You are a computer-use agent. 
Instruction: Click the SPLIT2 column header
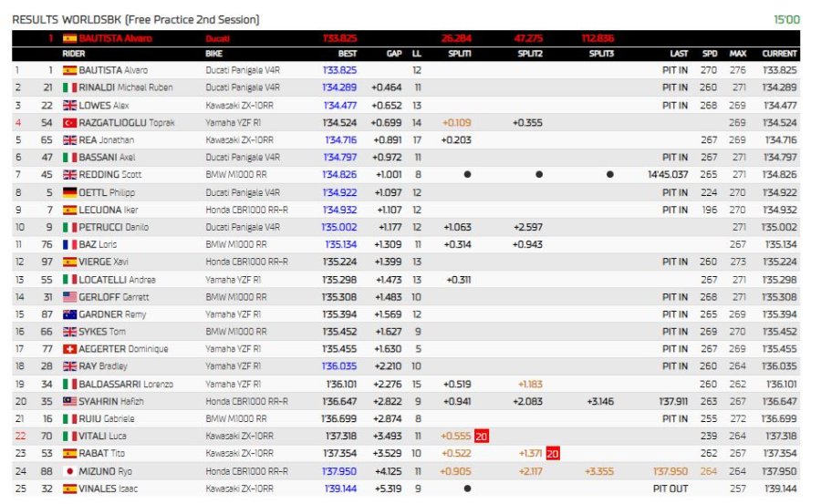(530, 54)
